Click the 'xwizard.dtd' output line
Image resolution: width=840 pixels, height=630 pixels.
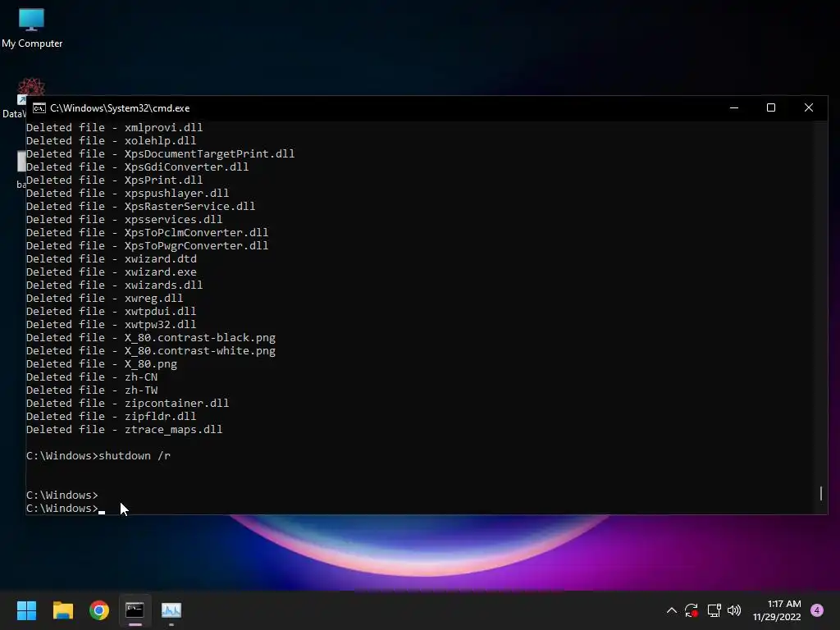112,258
